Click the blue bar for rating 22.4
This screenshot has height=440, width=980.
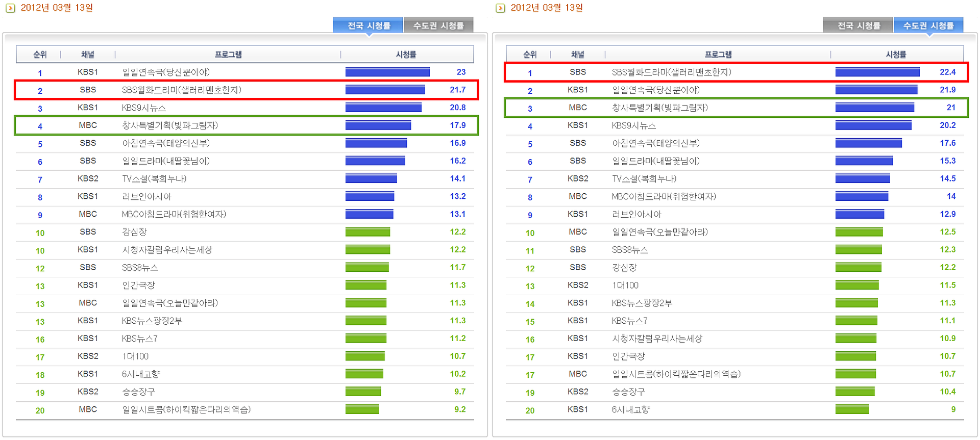pos(877,72)
